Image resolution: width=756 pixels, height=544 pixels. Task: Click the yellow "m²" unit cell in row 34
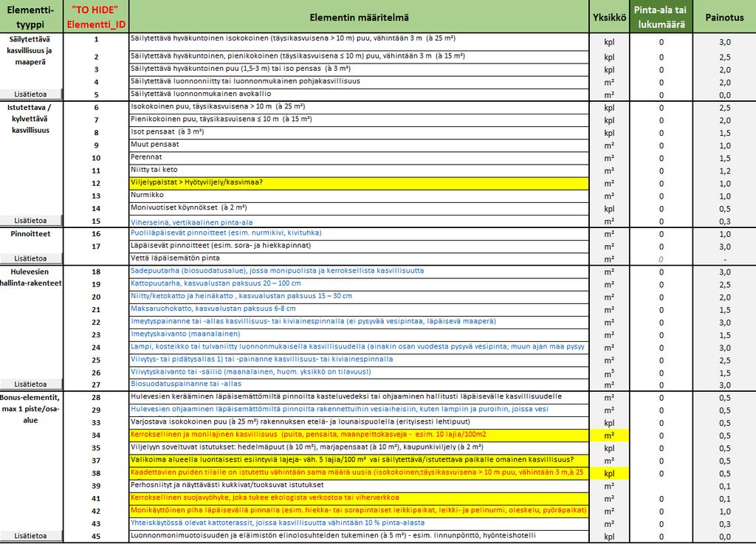[x=609, y=435]
